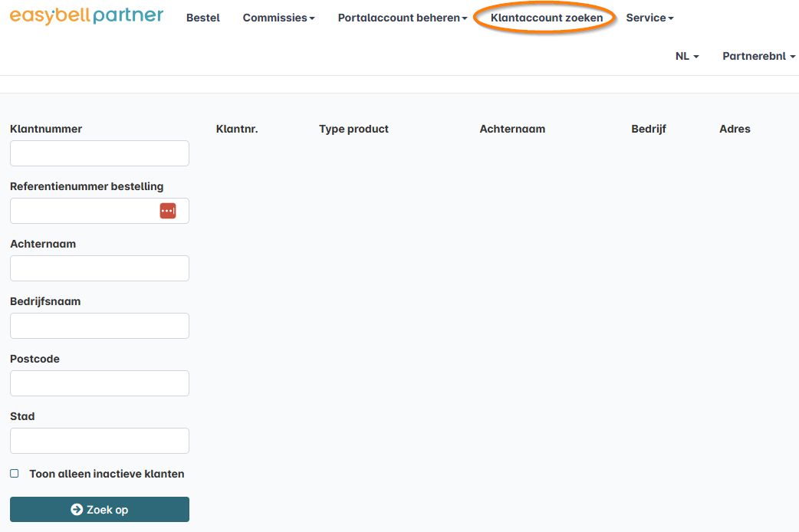This screenshot has width=799, height=532.
Task: Click the Bedrijf column header
Action: tap(648, 129)
